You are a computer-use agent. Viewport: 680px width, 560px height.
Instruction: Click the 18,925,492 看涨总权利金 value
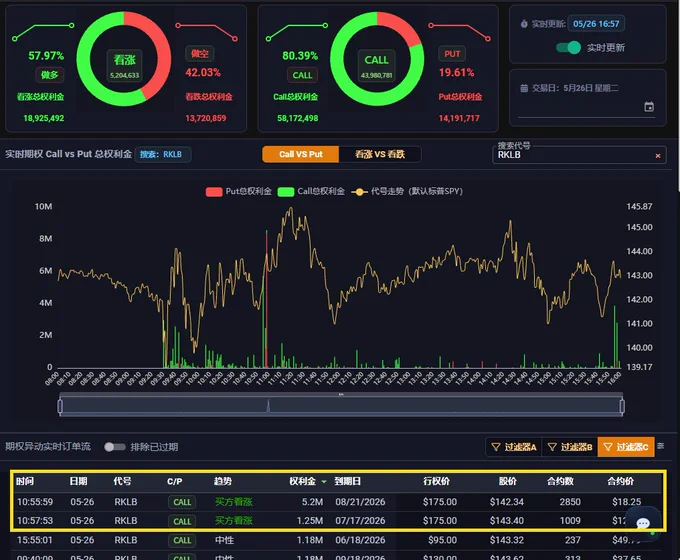tap(44, 118)
